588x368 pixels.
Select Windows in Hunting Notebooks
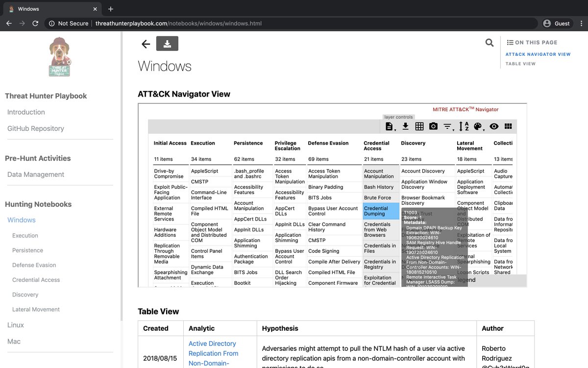click(22, 220)
